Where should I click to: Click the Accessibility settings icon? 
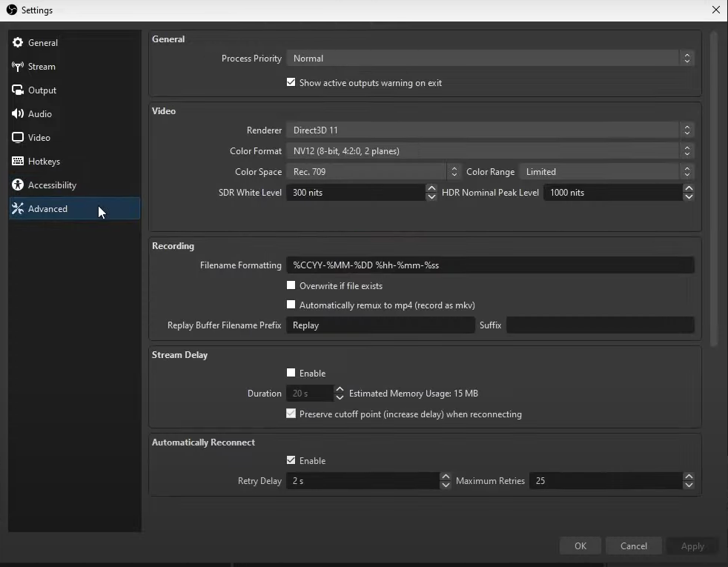pyautogui.click(x=16, y=185)
